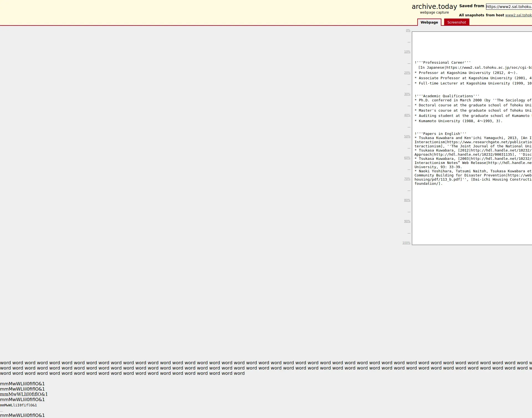
Task: Open the archive.today home logo link
Action: 434,7
